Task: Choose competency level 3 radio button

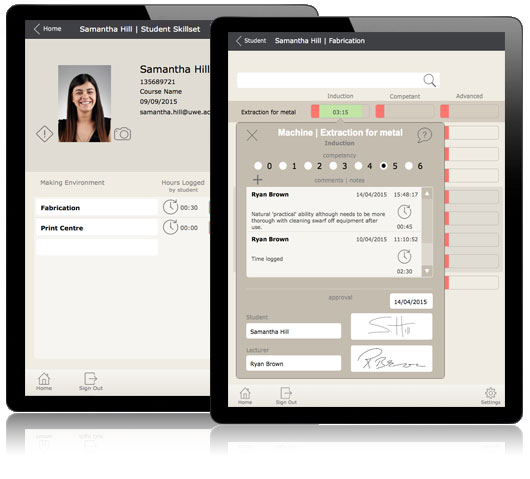Action: [x=333, y=166]
